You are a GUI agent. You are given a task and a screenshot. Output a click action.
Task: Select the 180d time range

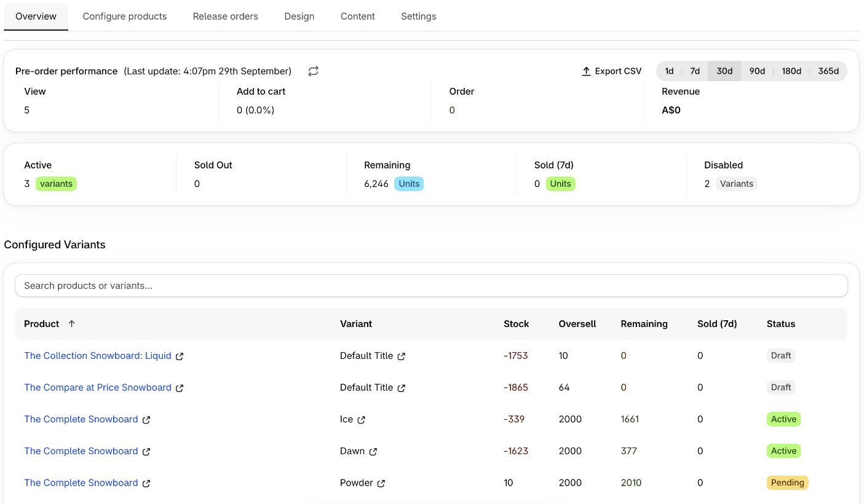(791, 71)
